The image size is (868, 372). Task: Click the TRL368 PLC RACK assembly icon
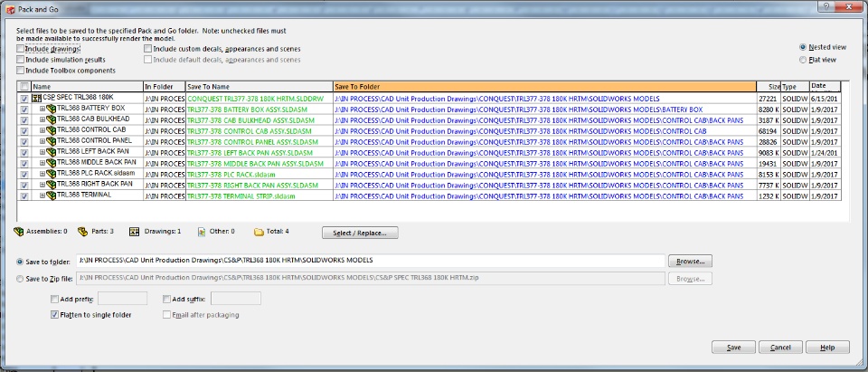pos(52,174)
